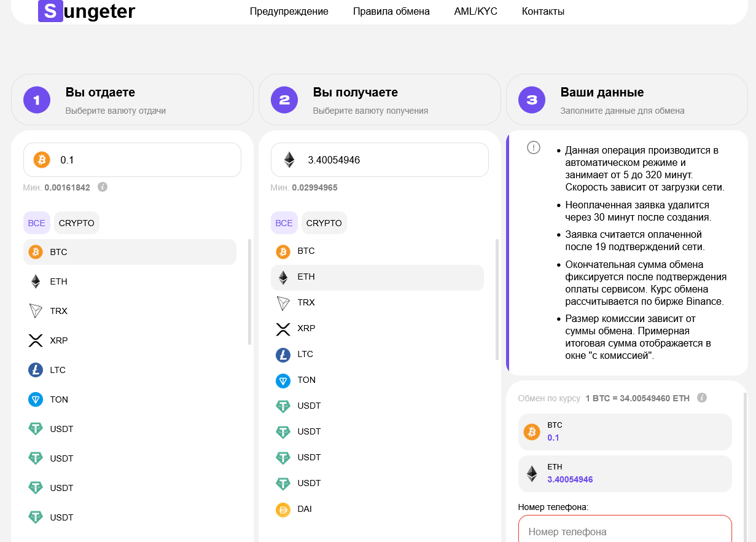Click the exclamation icon in the info panel
This screenshot has width=756, height=542.
[534, 147]
